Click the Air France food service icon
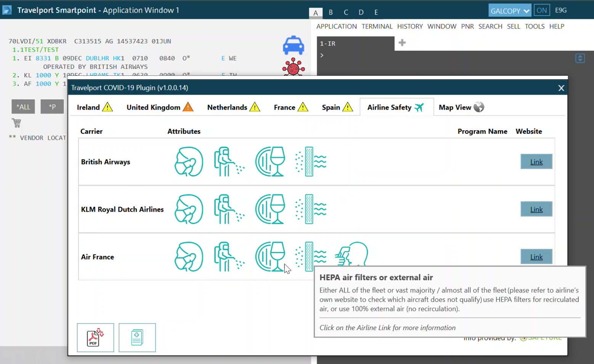This screenshot has height=364, width=594. click(270, 257)
